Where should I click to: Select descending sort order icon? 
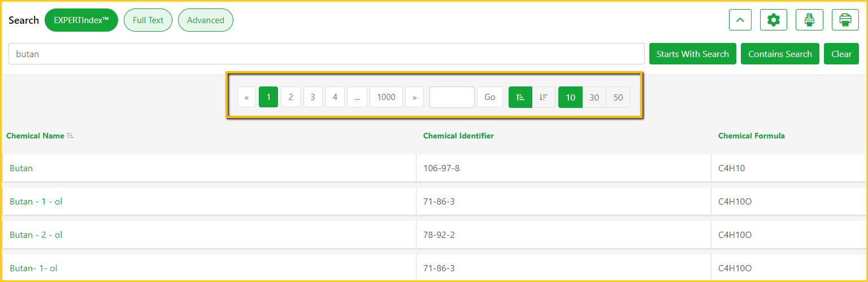[x=544, y=97]
